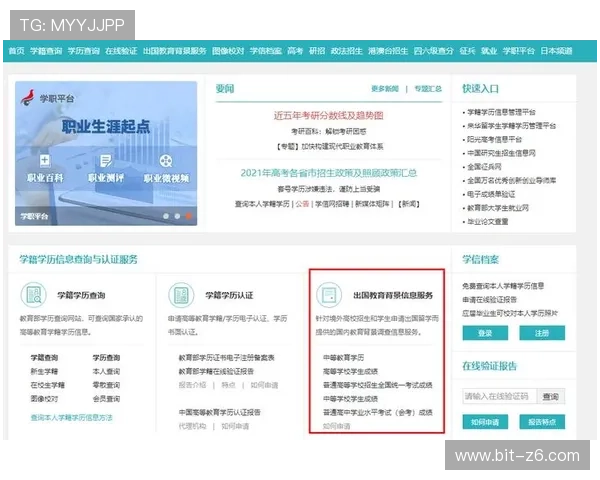Select the first carousel dot on banner

166,216
